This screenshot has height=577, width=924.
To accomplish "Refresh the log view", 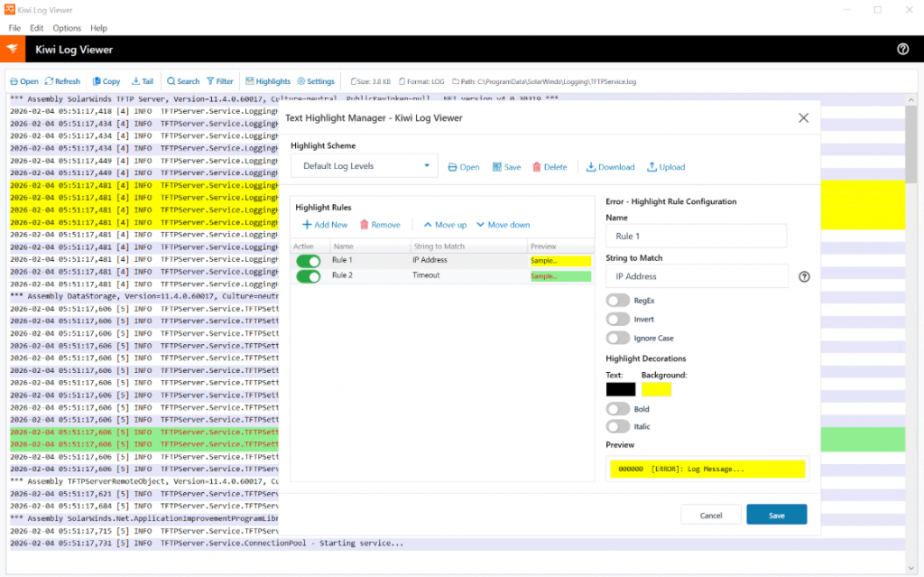I will click(x=62, y=81).
